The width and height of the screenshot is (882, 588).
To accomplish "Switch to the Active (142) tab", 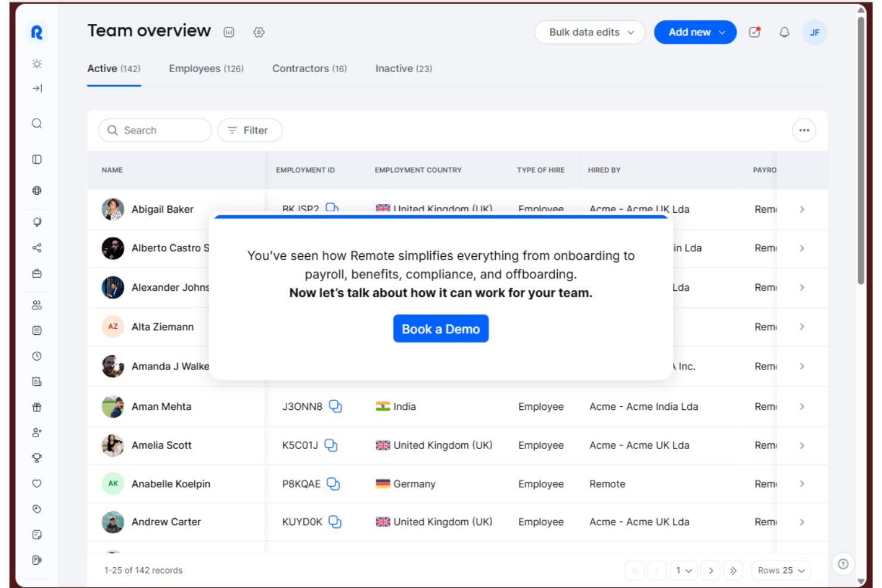I will [x=114, y=69].
